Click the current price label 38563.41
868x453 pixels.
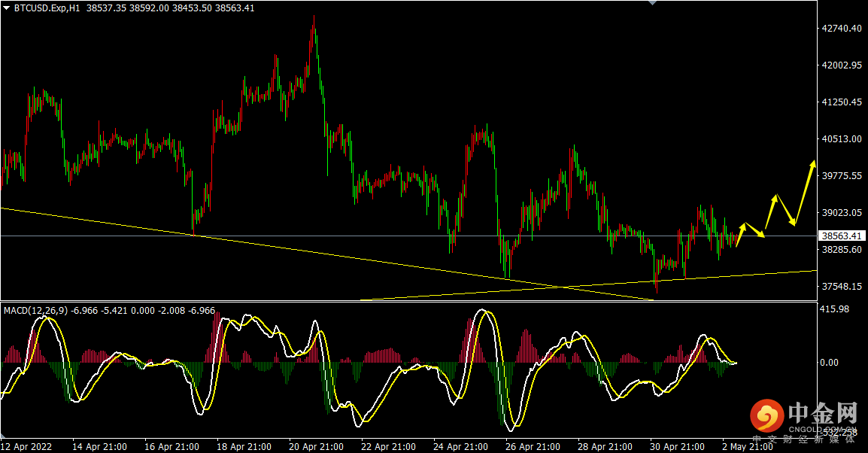pyautogui.click(x=842, y=236)
